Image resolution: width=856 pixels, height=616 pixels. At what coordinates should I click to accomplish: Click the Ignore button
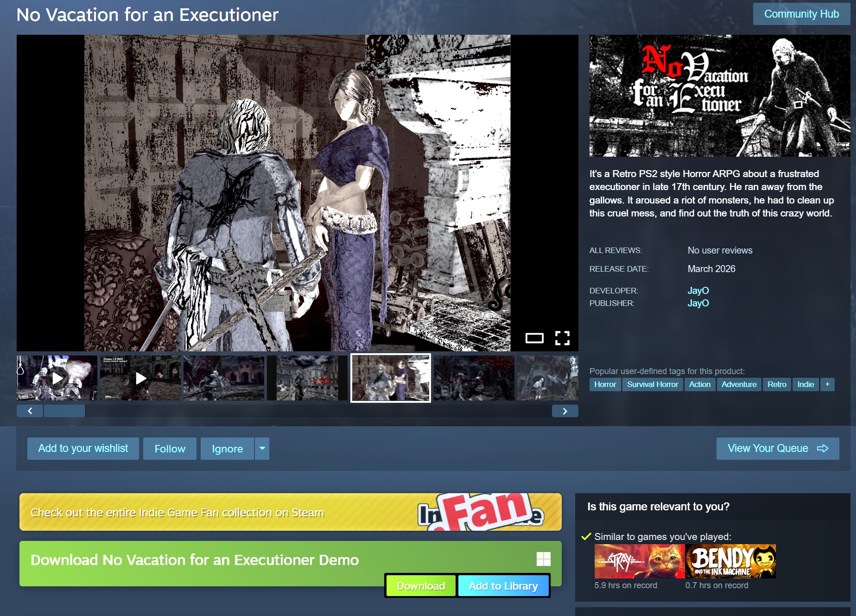(227, 449)
